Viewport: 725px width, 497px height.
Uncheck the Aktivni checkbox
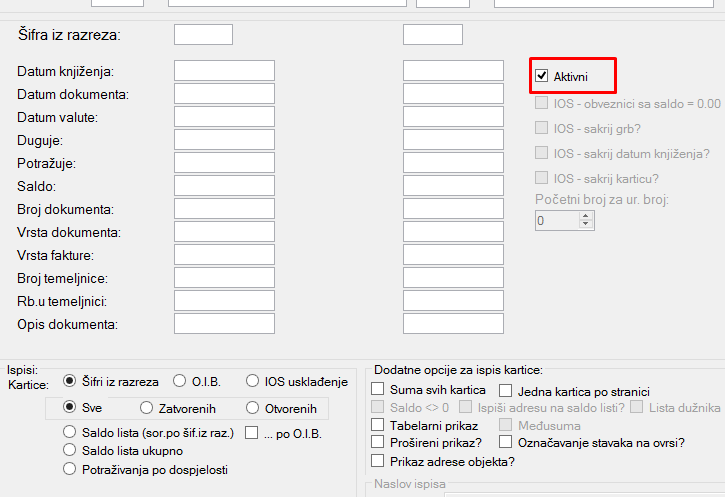542,76
